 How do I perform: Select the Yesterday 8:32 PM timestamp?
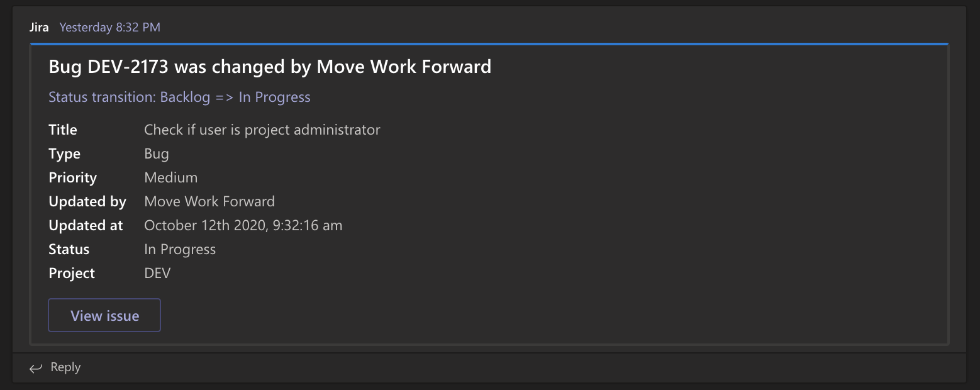(109, 27)
